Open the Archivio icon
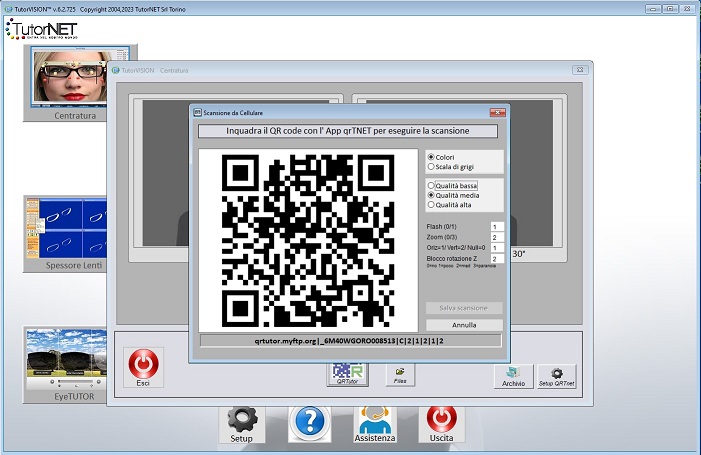 point(513,376)
